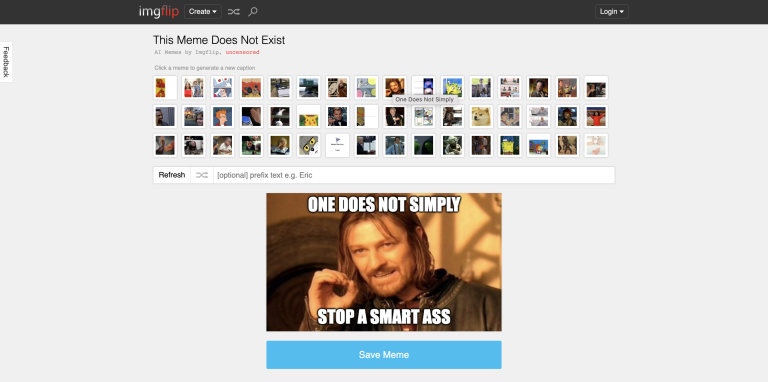The image size is (768, 382).
Task: Open the Create dropdown menu
Action: click(203, 11)
